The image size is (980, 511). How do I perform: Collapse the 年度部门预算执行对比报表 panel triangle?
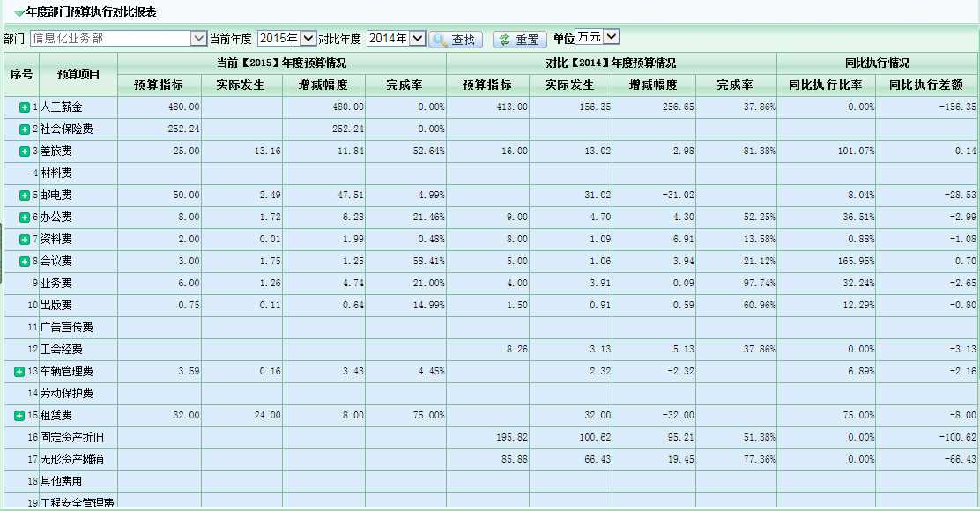19,13
